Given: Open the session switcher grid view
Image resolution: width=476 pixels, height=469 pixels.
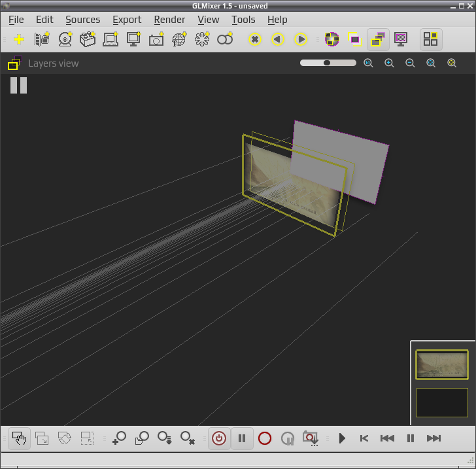Looking at the screenshot, I should point(431,39).
